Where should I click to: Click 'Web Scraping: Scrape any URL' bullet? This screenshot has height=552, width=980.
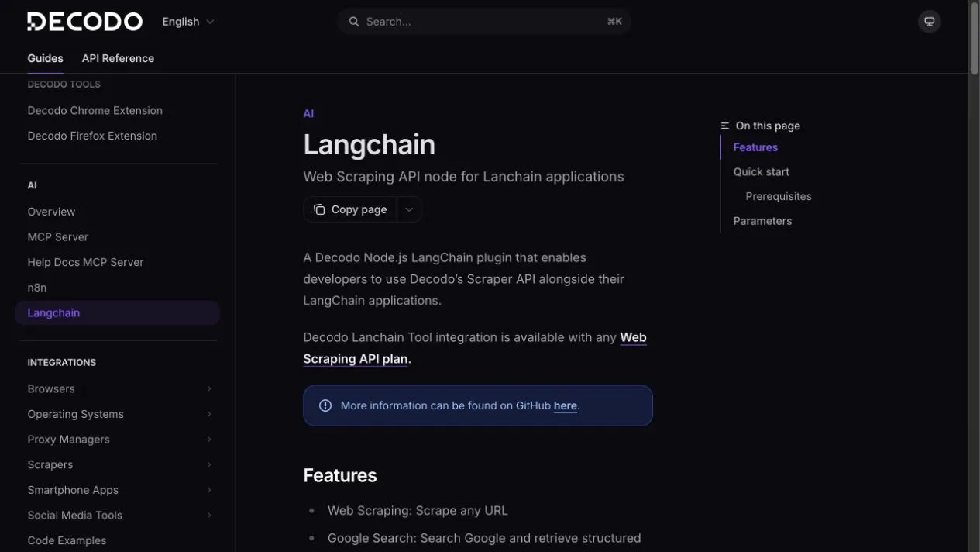click(x=418, y=511)
